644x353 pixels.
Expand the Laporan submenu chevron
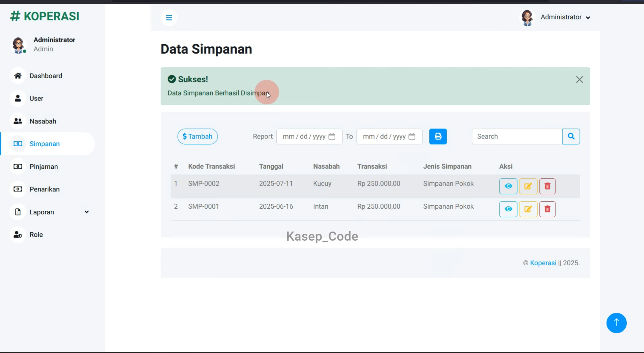[86, 212]
